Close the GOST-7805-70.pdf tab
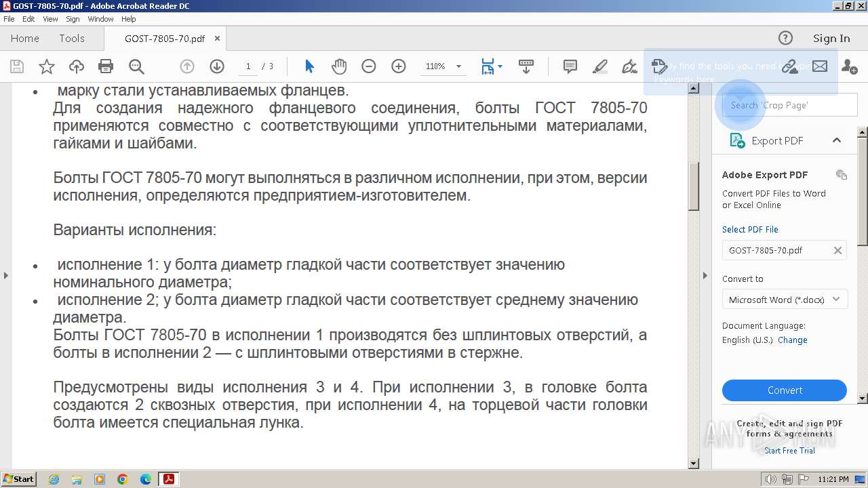The width and height of the screenshot is (868, 488). tap(217, 39)
